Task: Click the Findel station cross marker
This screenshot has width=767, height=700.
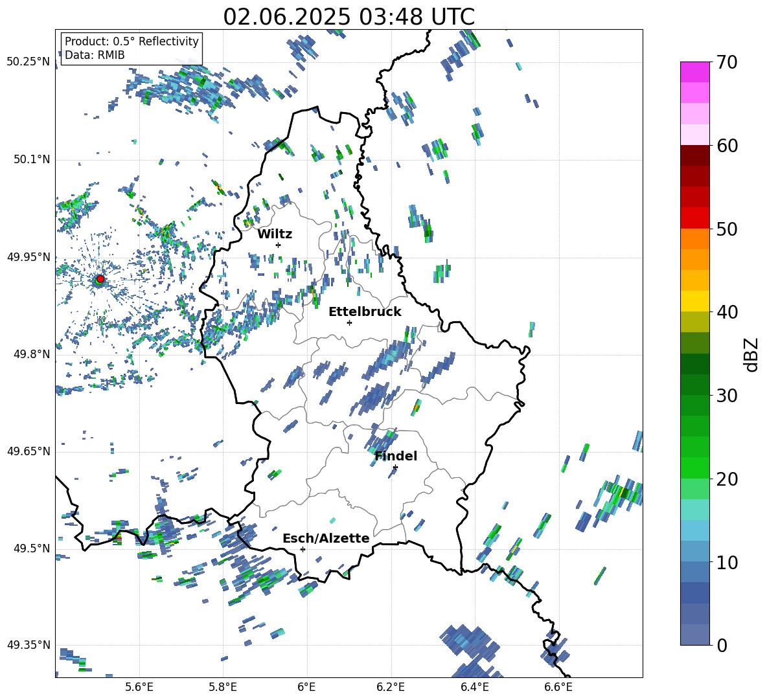Action: pyautogui.click(x=395, y=468)
